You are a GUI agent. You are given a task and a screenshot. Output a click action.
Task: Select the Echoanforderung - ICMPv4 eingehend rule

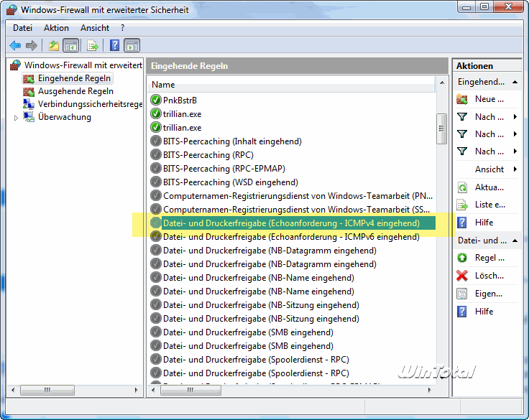click(292, 223)
